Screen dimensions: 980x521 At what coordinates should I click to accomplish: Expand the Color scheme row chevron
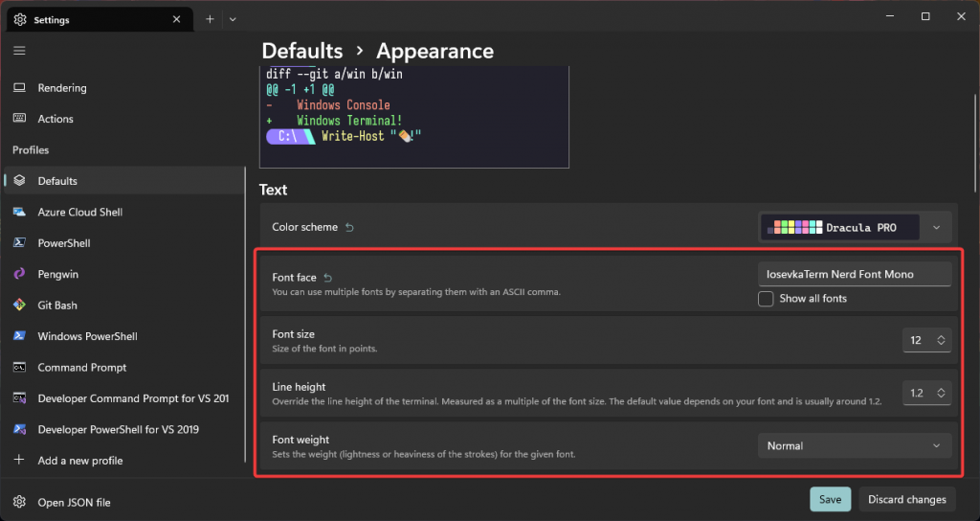coord(936,228)
